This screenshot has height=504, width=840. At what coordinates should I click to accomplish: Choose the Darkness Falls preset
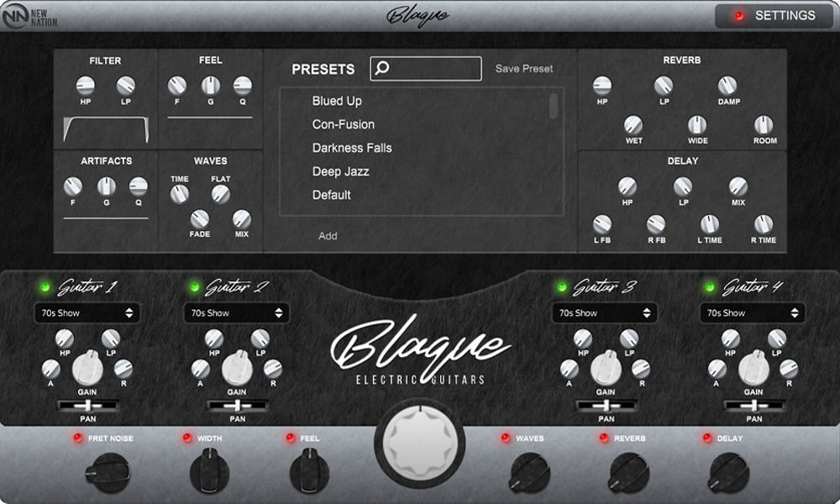coord(352,148)
